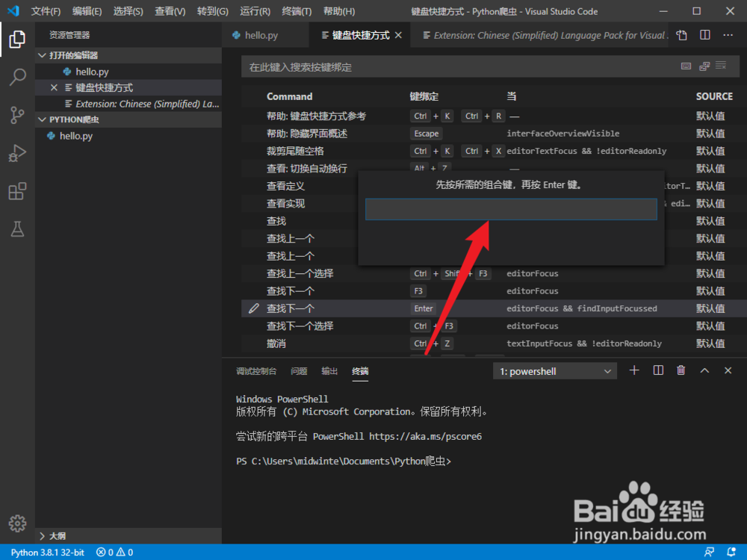Click the notification bell in status bar

pos(731,552)
